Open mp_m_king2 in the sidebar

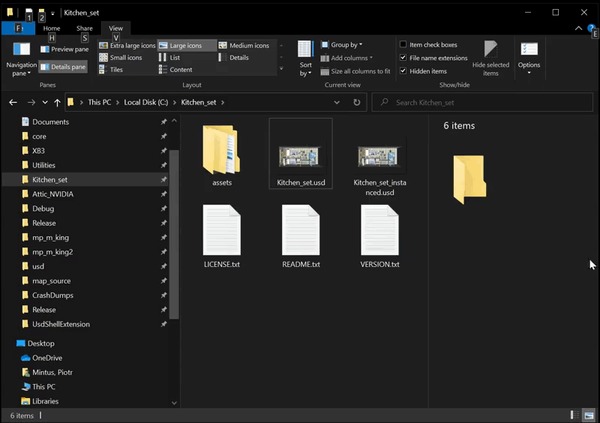52,252
